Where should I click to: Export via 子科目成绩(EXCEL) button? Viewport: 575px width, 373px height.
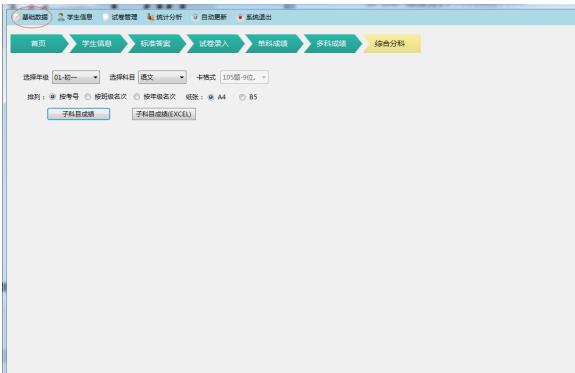click(164, 114)
